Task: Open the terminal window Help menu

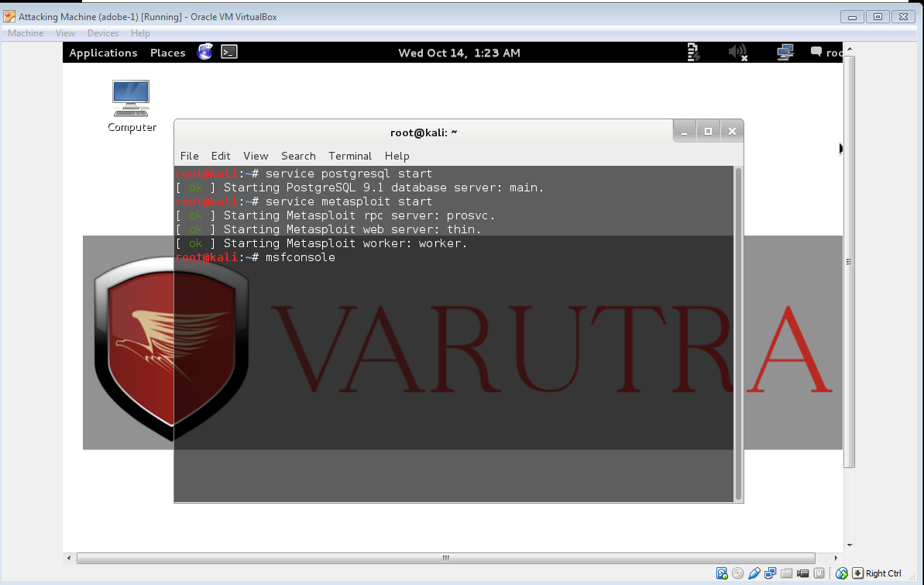Action: [x=397, y=156]
